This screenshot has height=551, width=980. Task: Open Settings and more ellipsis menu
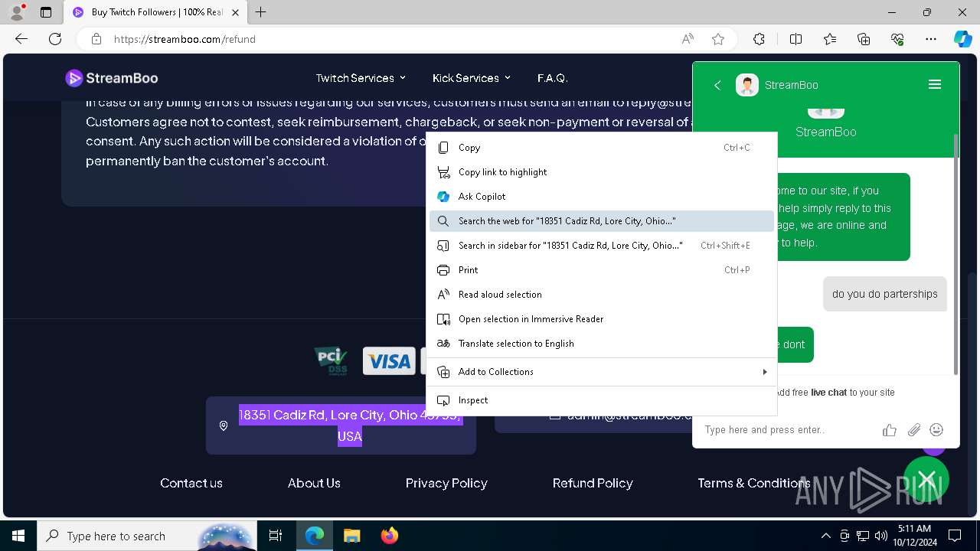coord(931,39)
